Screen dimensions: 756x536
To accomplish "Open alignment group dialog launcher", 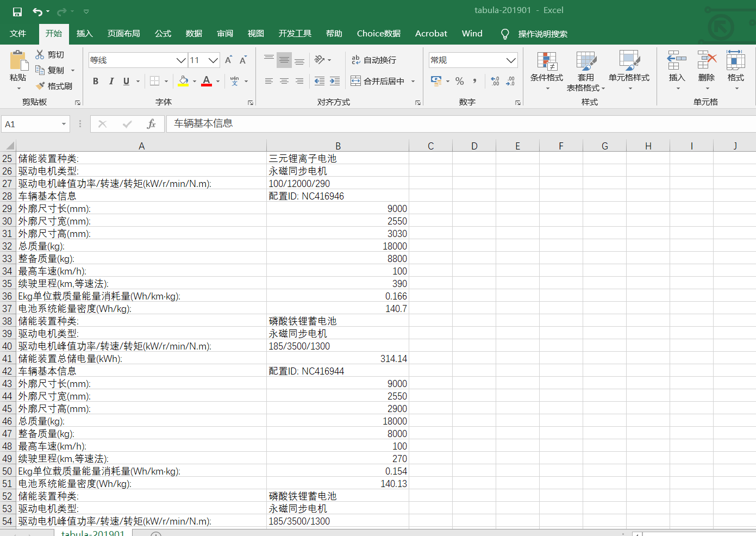I will tap(418, 102).
